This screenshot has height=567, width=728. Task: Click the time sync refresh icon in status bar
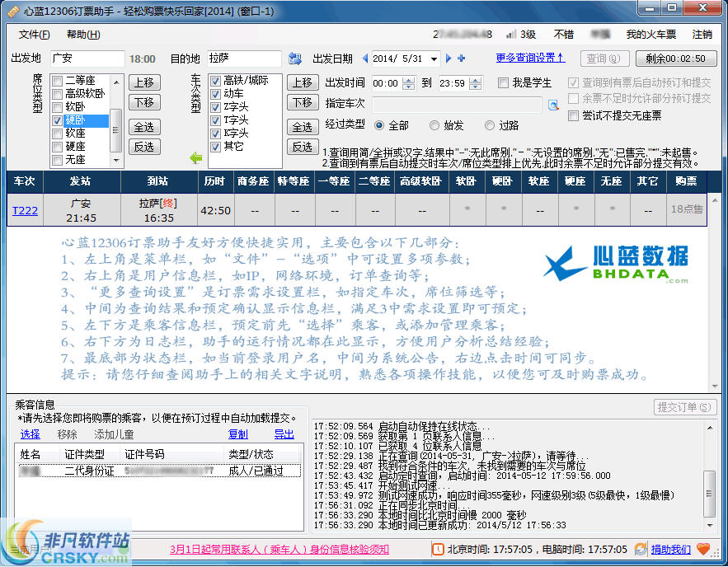pos(641,550)
